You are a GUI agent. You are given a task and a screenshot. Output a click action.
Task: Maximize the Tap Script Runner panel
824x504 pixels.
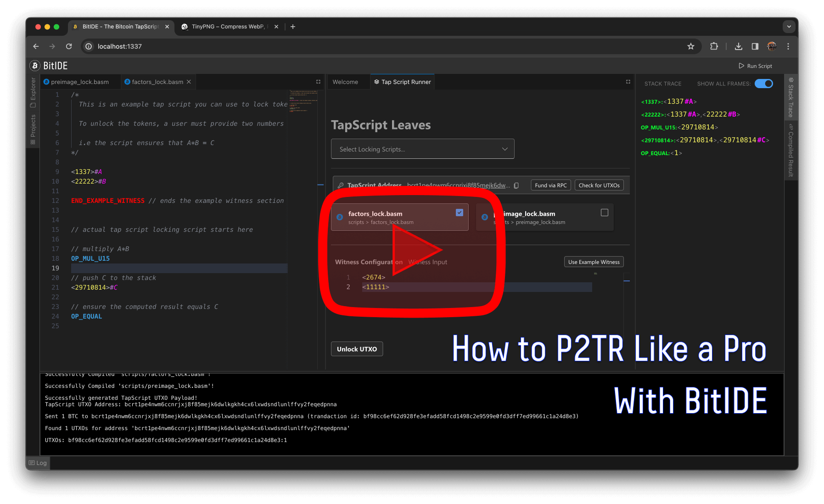point(628,82)
